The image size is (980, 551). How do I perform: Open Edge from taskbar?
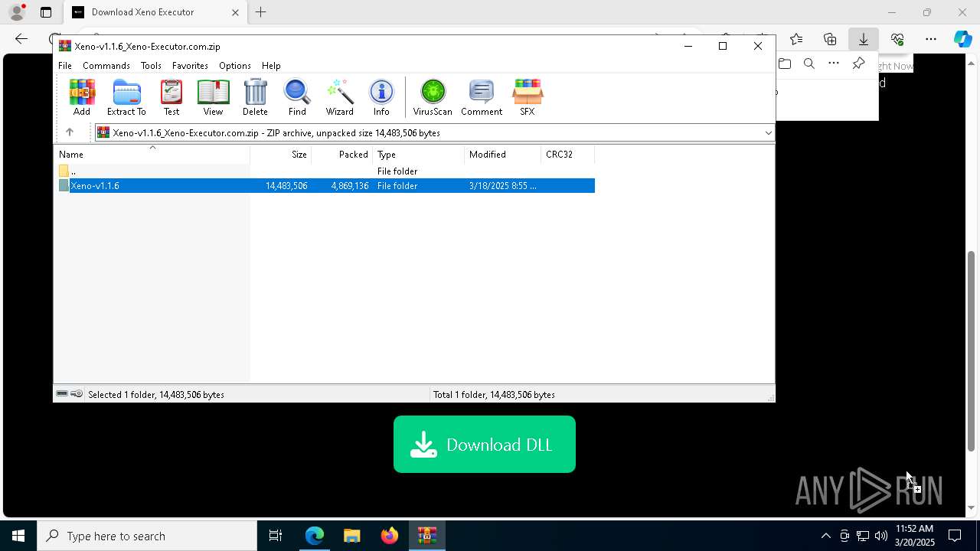(315, 536)
